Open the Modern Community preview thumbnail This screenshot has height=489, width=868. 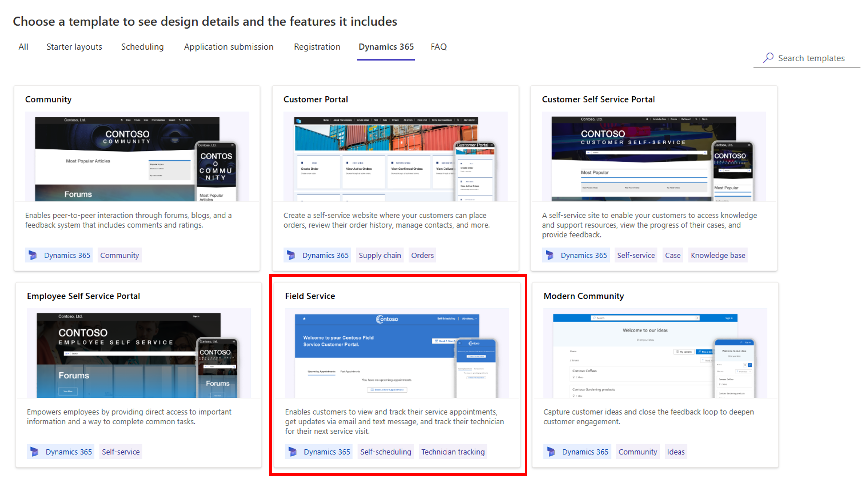click(x=655, y=353)
